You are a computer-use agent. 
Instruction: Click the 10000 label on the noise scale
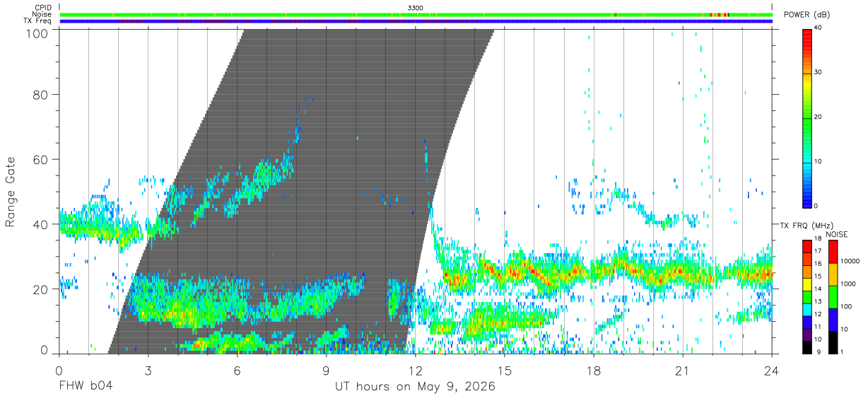(x=850, y=261)
